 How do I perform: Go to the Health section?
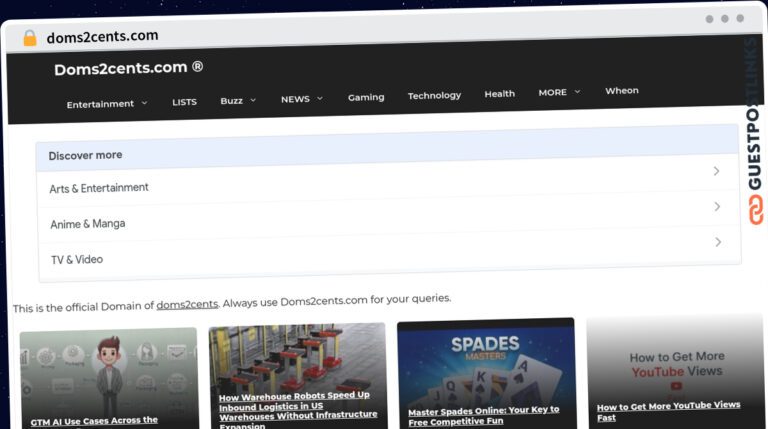(500, 94)
